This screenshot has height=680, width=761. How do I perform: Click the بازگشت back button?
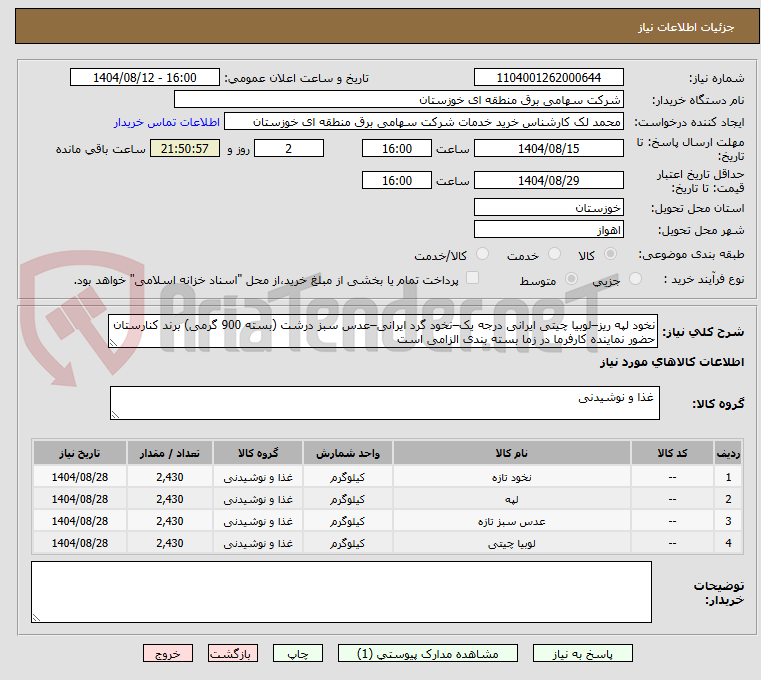233,653
